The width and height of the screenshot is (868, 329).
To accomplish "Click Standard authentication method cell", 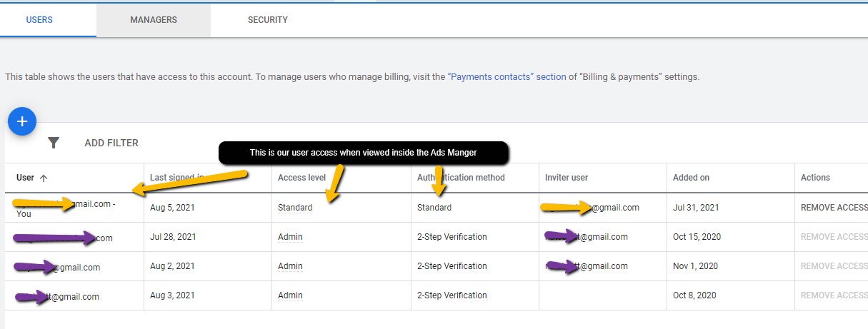I will pos(434,208).
